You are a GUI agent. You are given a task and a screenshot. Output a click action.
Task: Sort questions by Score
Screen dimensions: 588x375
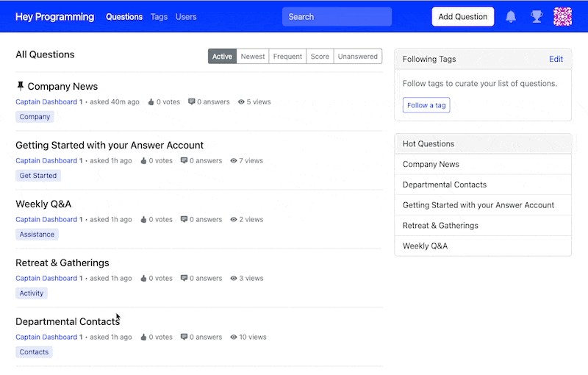320,57
